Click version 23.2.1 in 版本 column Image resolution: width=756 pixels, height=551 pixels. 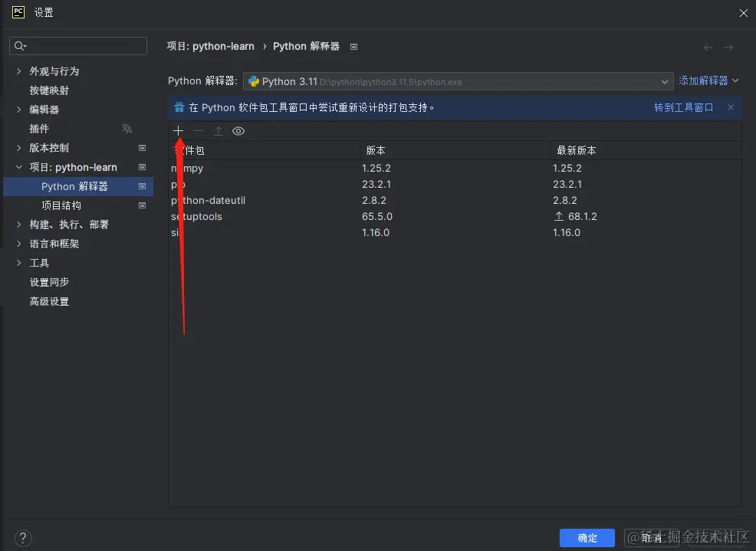click(x=376, y=184)
